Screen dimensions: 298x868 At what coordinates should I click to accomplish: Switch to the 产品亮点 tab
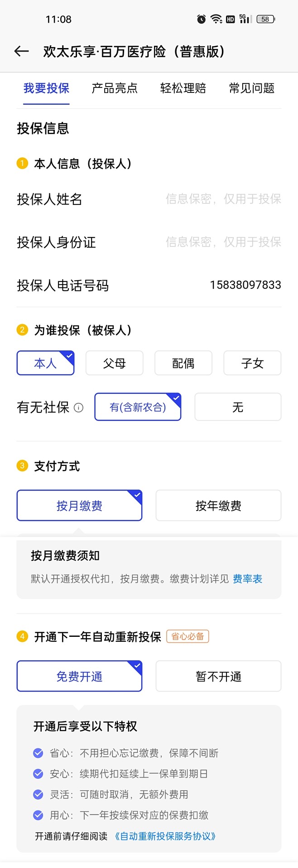[x=115, y=88]
